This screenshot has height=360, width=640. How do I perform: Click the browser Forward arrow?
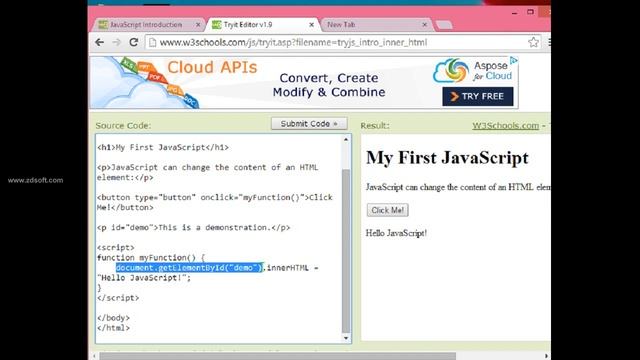point(117,42)
